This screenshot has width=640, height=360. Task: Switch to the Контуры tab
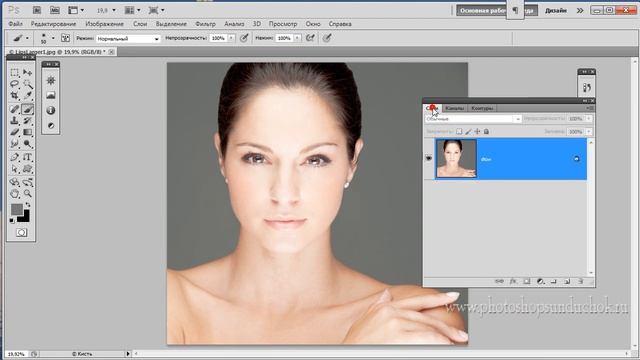pyautogui.click(x=482, y=108)
